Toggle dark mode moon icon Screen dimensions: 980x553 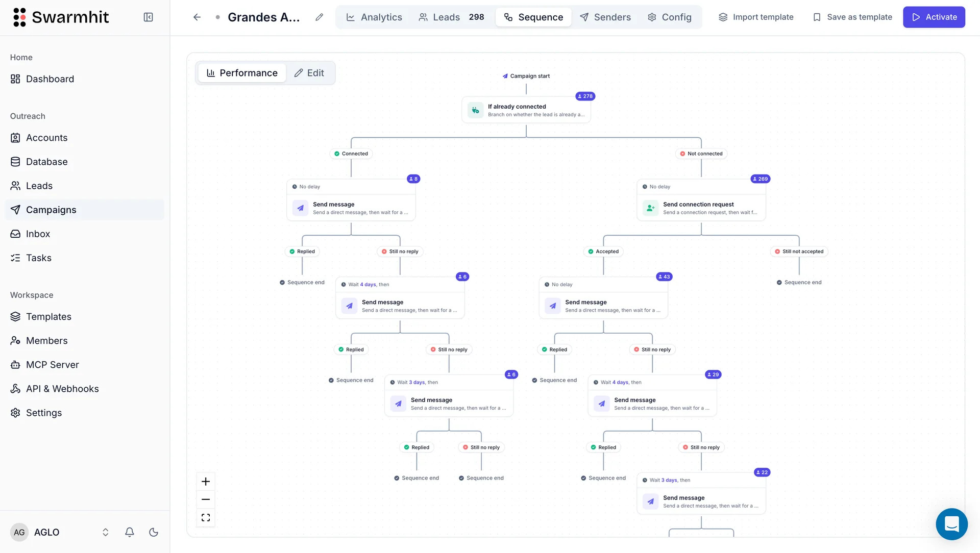[154, 532]
